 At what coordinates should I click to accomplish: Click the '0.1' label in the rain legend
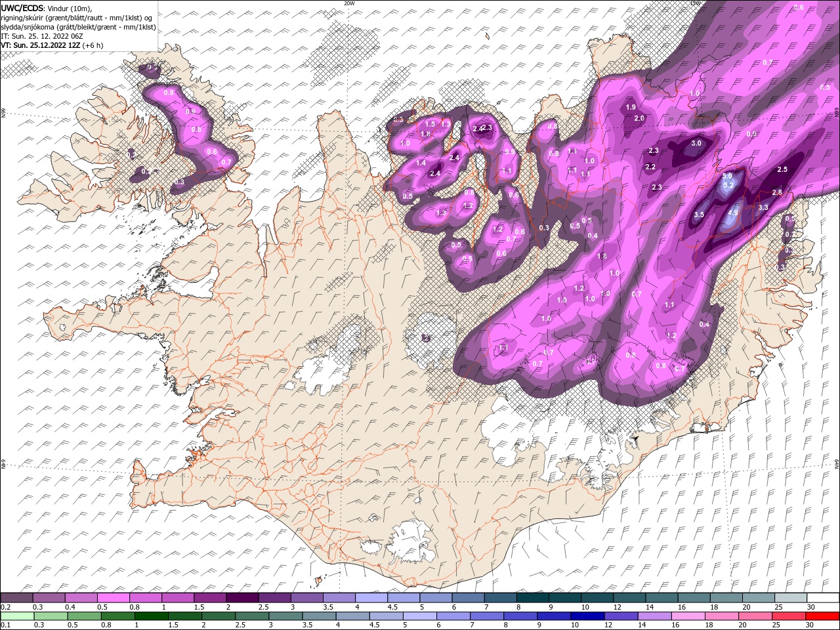point(5,625)
